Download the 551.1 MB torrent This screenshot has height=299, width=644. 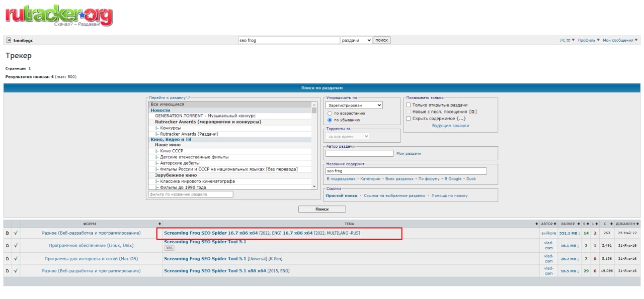[570, 233]
